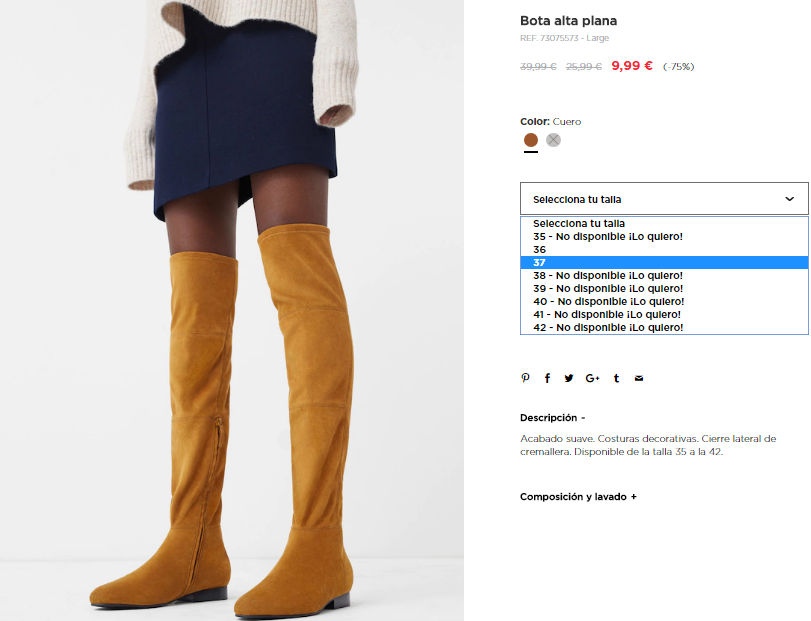Open the Selecciona tu talla dropdown
The width and height of the screenshot is (811, 621).
click(x=664, y=199)
